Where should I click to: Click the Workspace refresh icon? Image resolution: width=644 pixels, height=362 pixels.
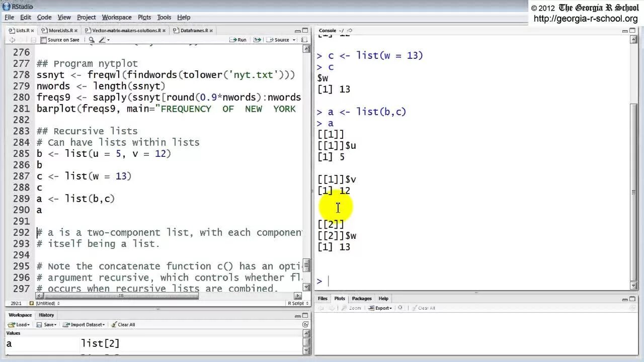tap(305, 324)
